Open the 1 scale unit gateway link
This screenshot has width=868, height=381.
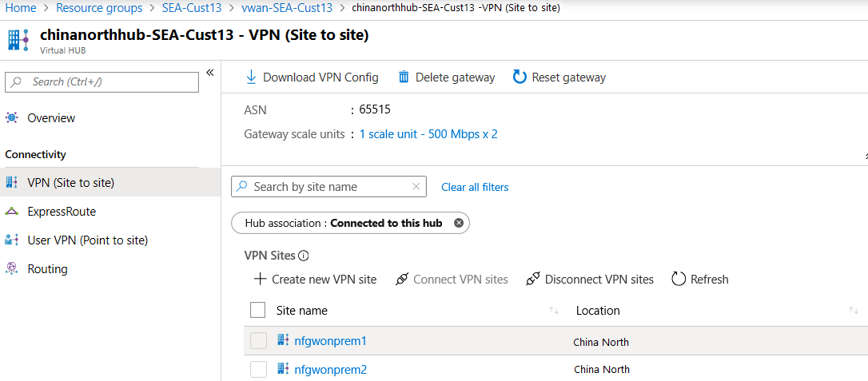click(x=428, y=134)
